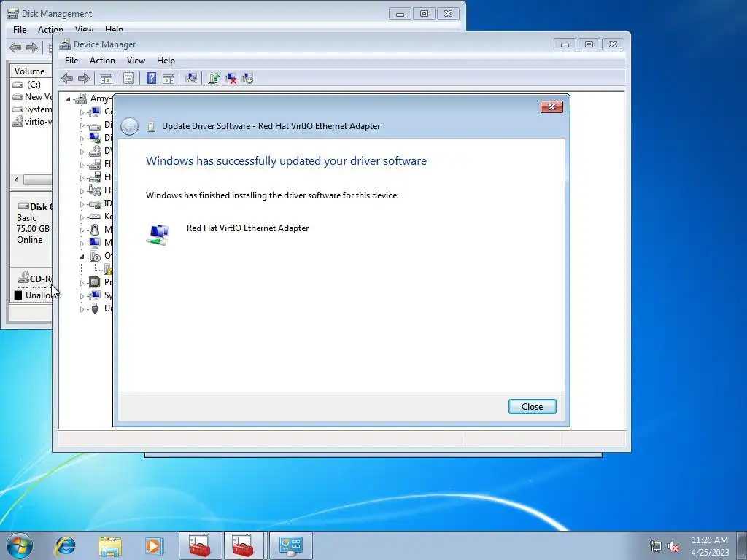Open Disk Management File menu
This screenshot has width=747, height=560.
20,29
